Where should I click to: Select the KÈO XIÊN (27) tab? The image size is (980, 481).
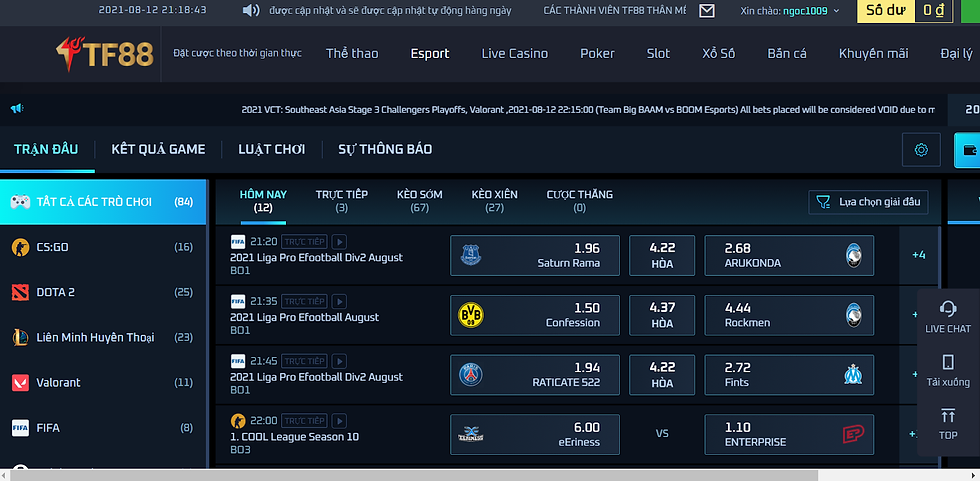pos(494,201)
